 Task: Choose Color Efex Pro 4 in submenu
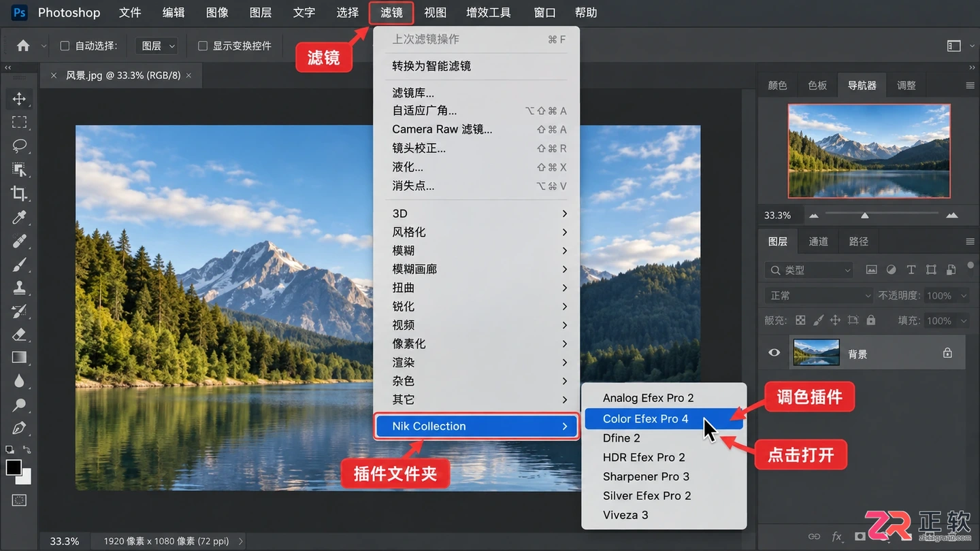tap(664, 419)
